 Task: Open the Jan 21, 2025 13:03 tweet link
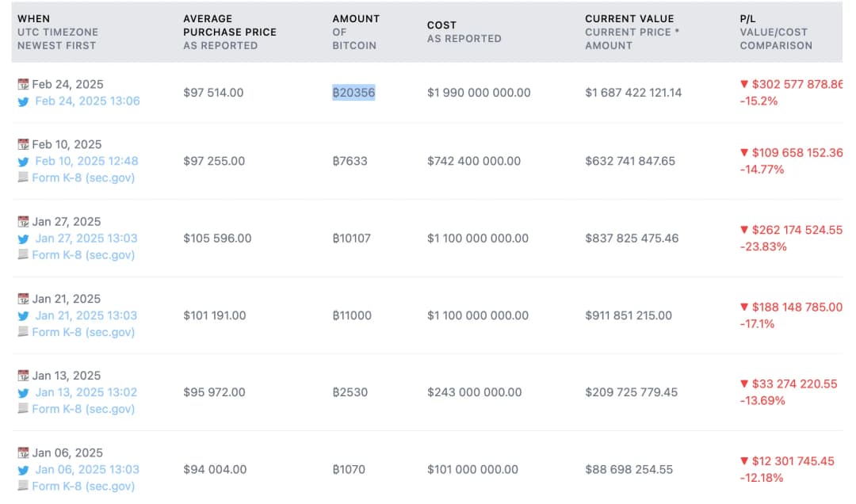86,315
